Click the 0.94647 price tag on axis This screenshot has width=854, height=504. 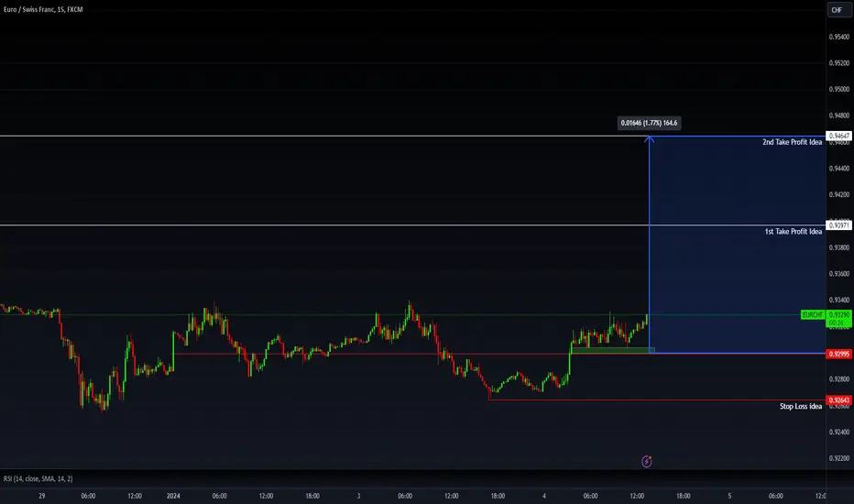[838, 136]
